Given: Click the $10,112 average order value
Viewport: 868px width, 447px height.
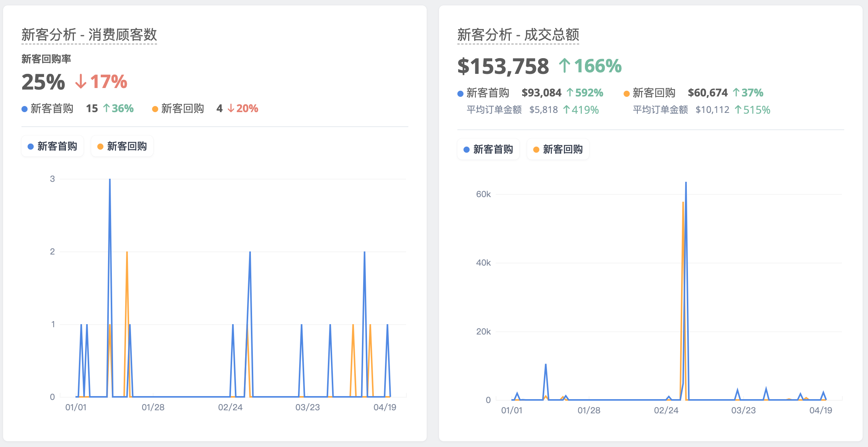Looking at the screenshot, I should (712, 110).
